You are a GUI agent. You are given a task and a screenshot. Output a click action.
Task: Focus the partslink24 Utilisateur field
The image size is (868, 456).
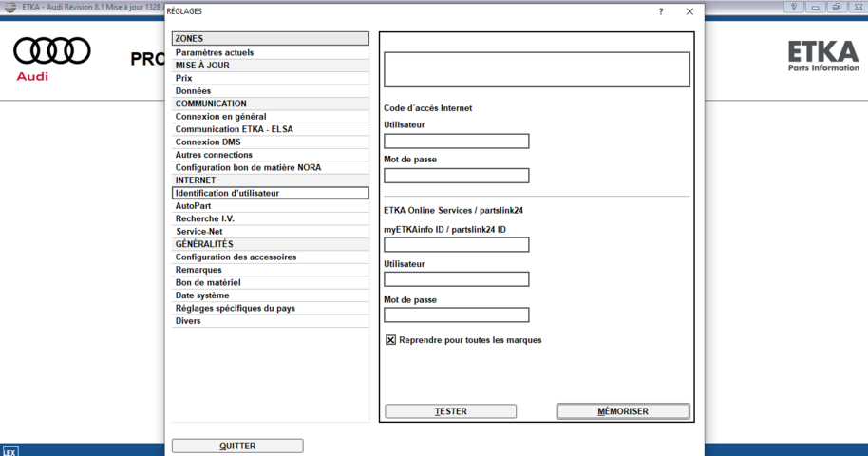pos(457,279)
